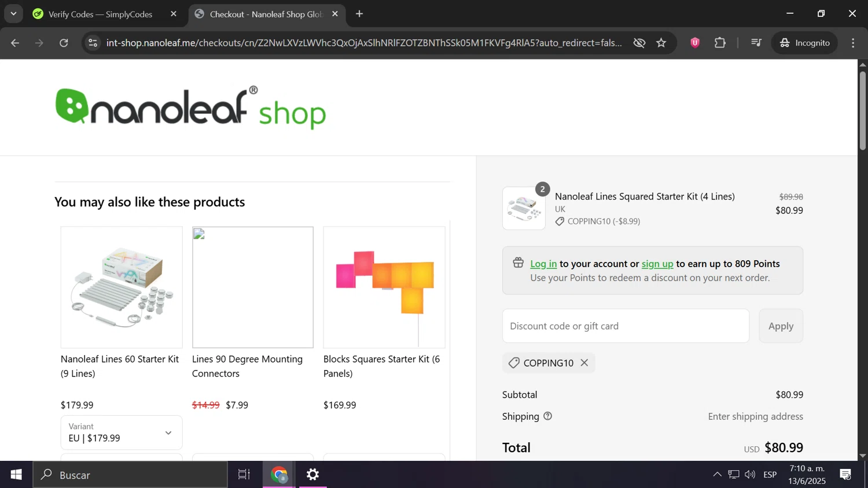The image size is (868, 488).
Task: Click the $80.99 total amount
Action: pos(784,448)
